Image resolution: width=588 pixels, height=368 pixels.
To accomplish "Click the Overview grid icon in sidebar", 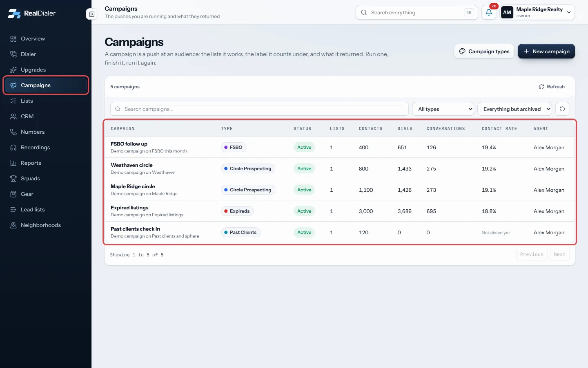I will click(13, 39).
